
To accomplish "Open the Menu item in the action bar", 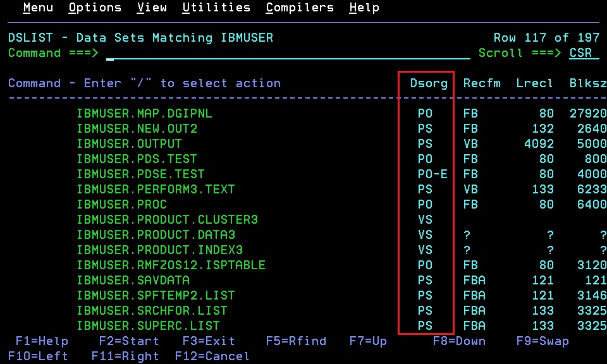I will [x=38, y=8].
